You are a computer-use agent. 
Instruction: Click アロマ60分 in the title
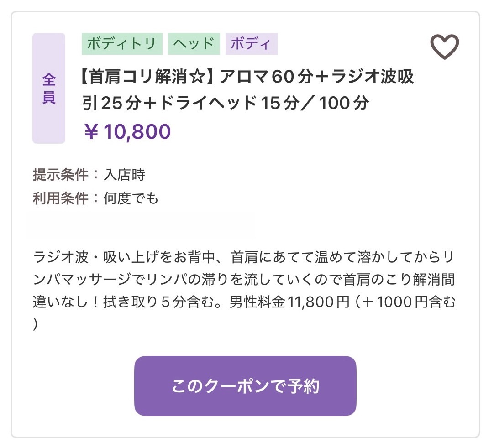click(267, 77)
